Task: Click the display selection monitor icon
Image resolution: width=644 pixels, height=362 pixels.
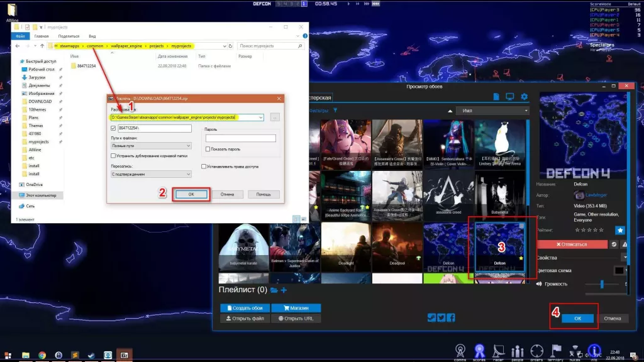Action: (x=509, y=97)
